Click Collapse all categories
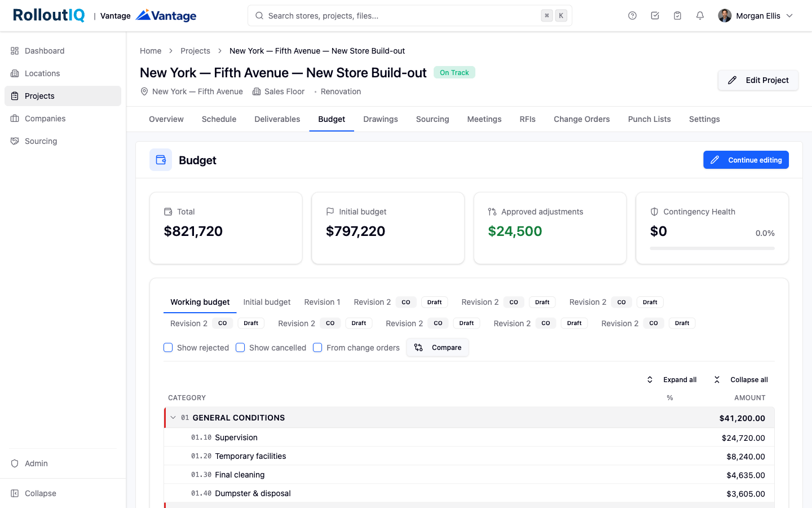The image size is (812, 508). click(740, 380)
